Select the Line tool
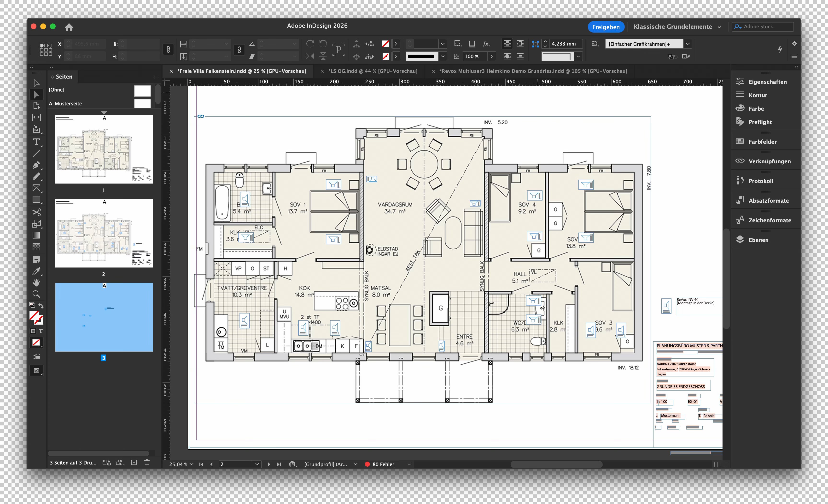The height and width of the screenshot is (504, 828). point(36,154)
